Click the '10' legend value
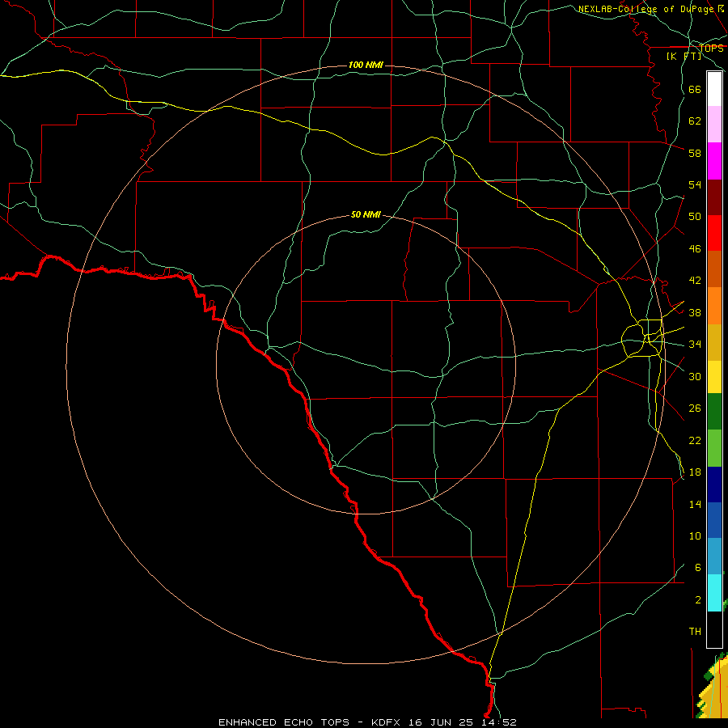Viewport: 728px width, 728px height. click(x=695, y=536)
